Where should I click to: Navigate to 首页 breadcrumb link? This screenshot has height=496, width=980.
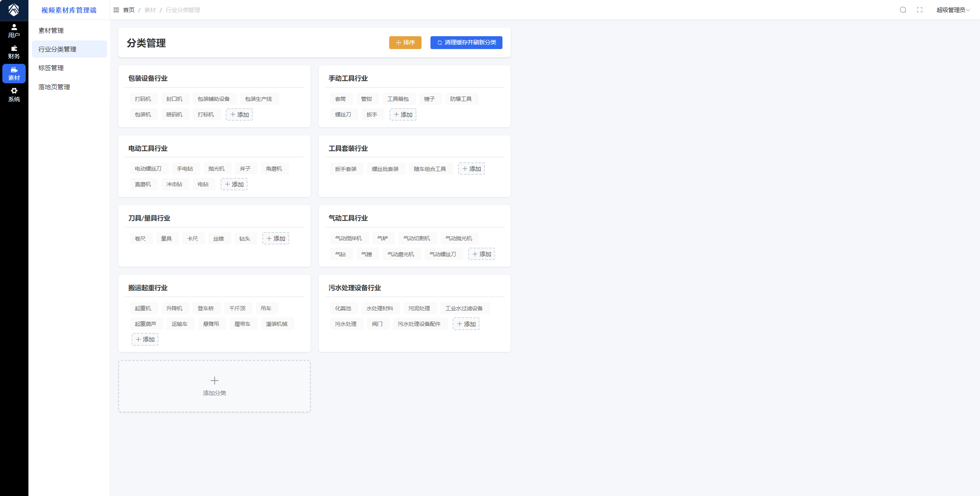point(129,10)
